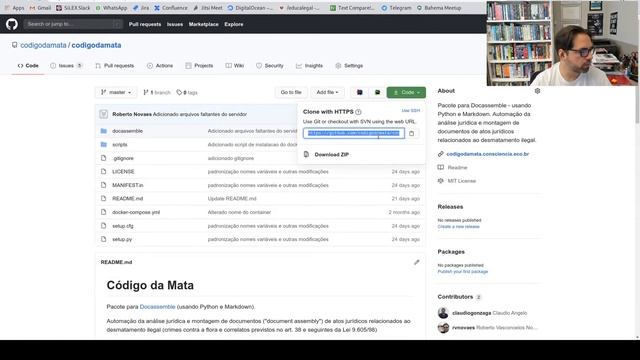Viewport: 640px width, 360px height.
Task: Open the docker-compose.yml file
Action: click(x=136, y=212)
